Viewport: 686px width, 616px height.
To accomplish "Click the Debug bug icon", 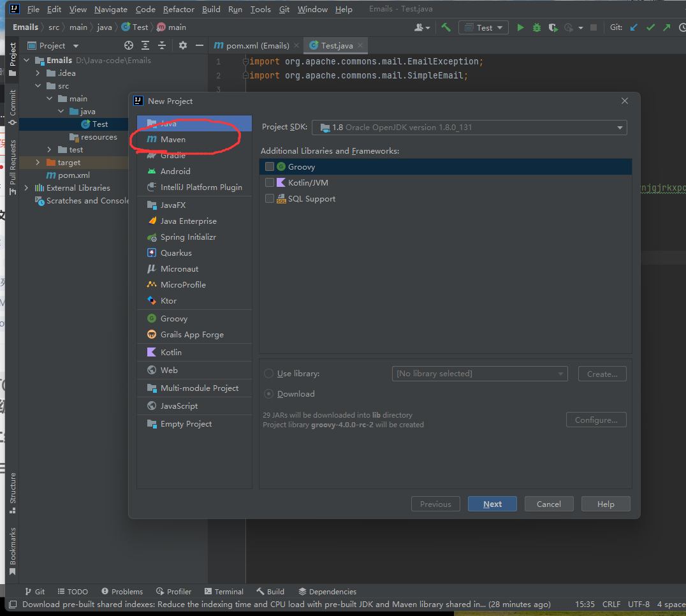I will 536,27.
